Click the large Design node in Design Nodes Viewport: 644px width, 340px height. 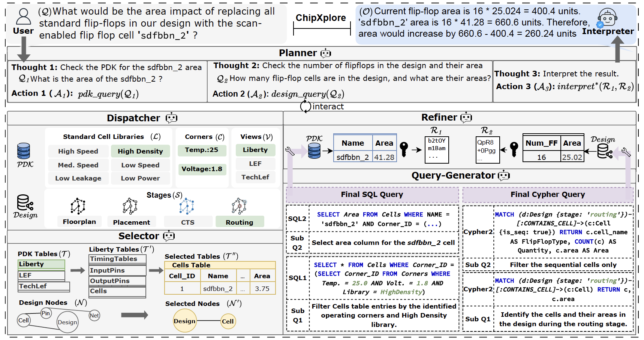coord(67,322)
